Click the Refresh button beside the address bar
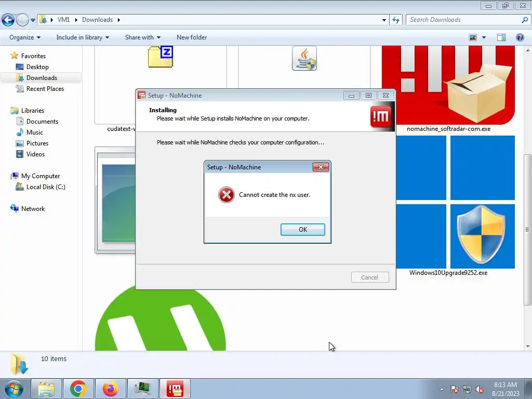The image size is (532, 399). [395, 20]
